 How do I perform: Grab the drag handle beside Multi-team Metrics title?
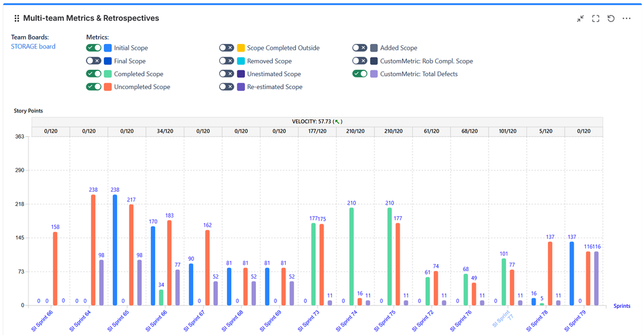17,18
